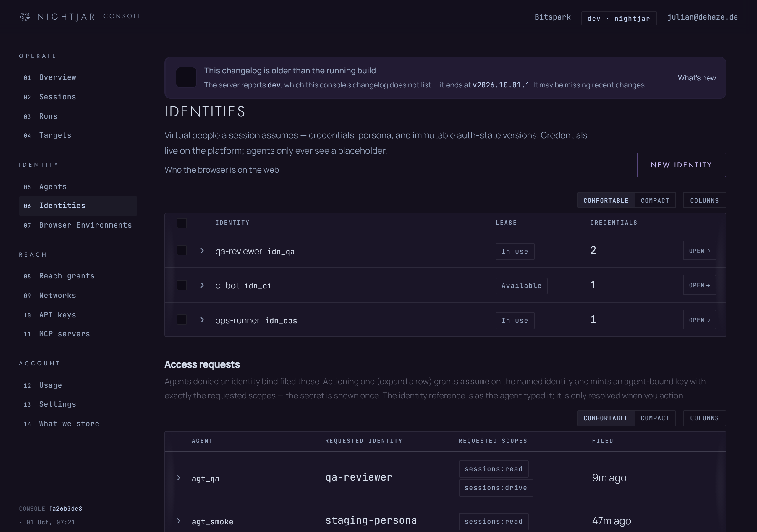Click the dark square icon in the changelog banner
This screenshot has width=757, height=532.
coord(186,77)
